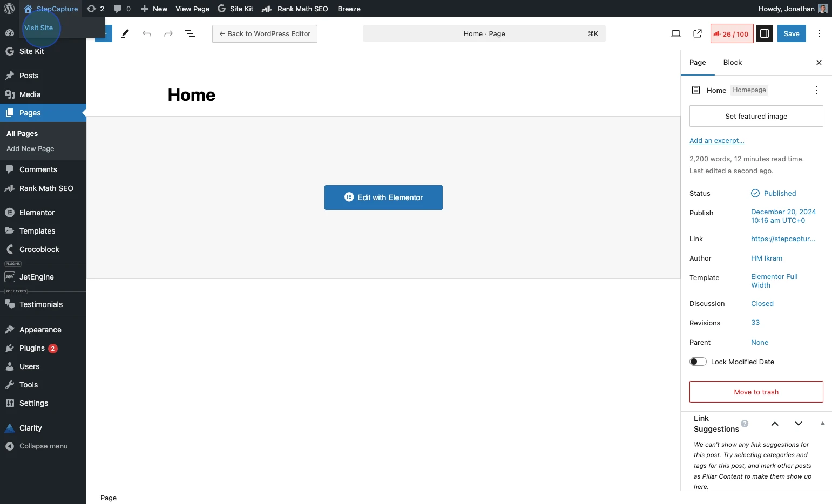Open Discussion setting showing Closed
This screenshot has height=504, width=832.
[762, 303]
